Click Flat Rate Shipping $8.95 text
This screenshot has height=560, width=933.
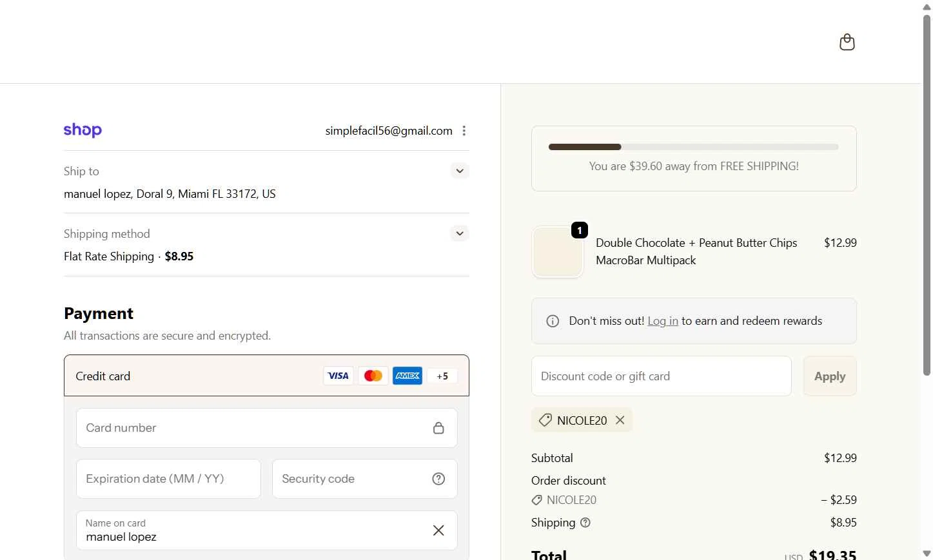[128, 256]
